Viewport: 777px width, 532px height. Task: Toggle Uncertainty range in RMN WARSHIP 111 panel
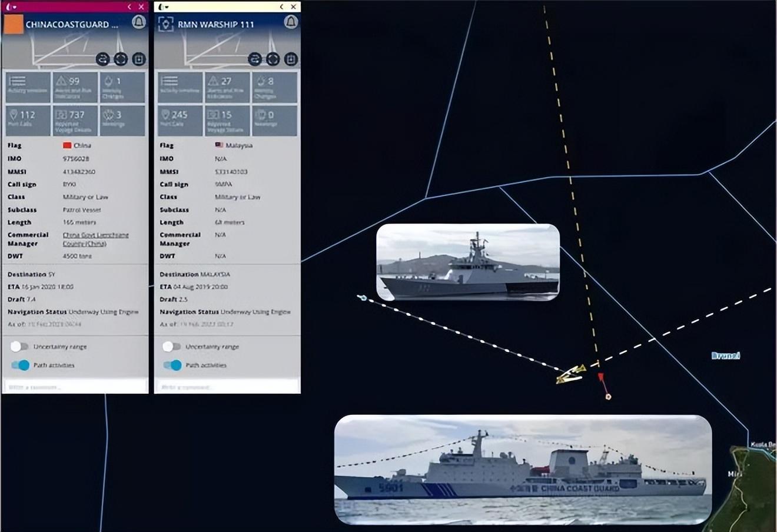tap(172, 347)
